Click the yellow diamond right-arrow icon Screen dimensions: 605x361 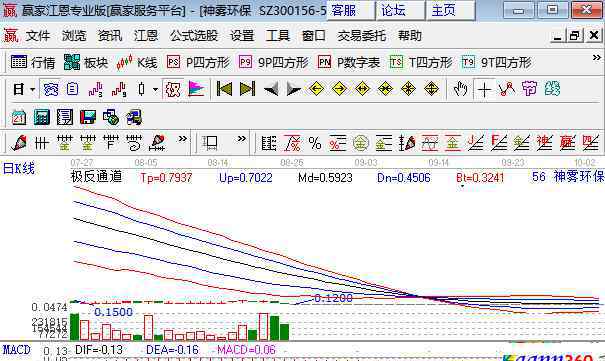[339, 89]
